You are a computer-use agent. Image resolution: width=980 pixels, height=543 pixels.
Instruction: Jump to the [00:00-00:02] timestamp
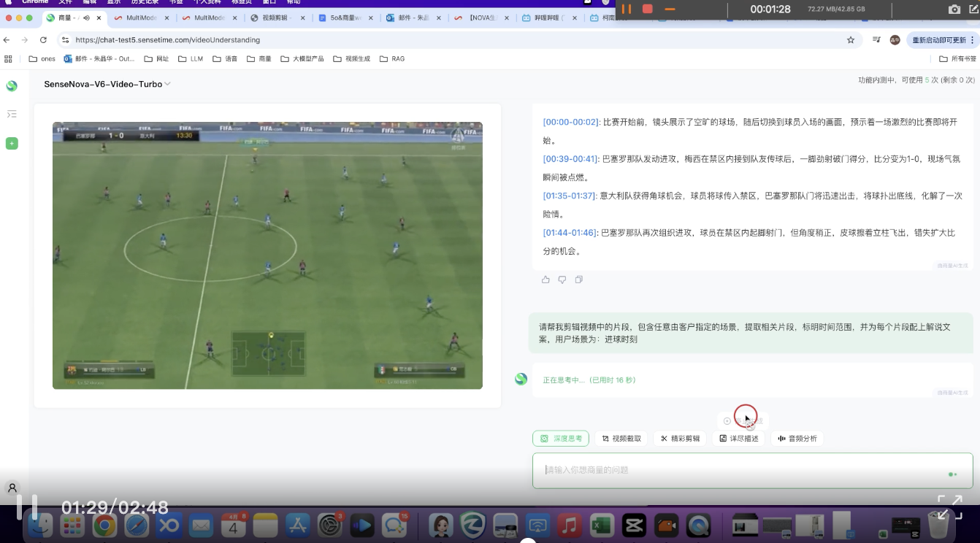[x=572, y=122]
